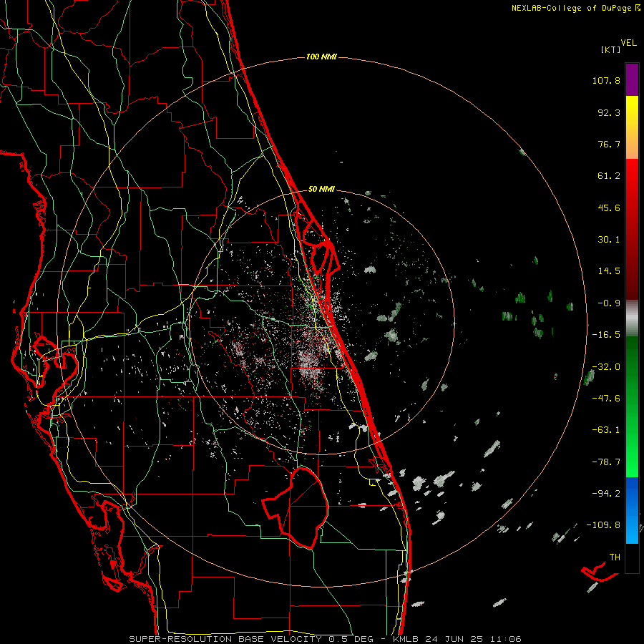Select the -63.1 velocity scale value

click(x=606, y=430)
